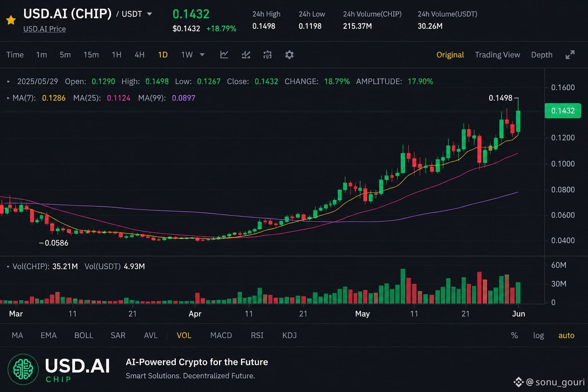Click the Open value 0.1290
This screenshot has height=392, width=588.
[103, 82]
